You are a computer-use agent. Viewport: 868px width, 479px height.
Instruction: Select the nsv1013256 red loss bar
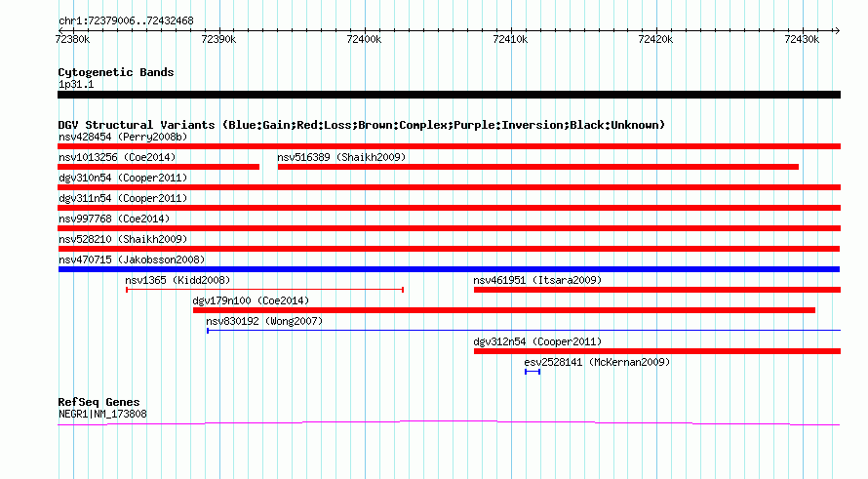click(158, 167)
